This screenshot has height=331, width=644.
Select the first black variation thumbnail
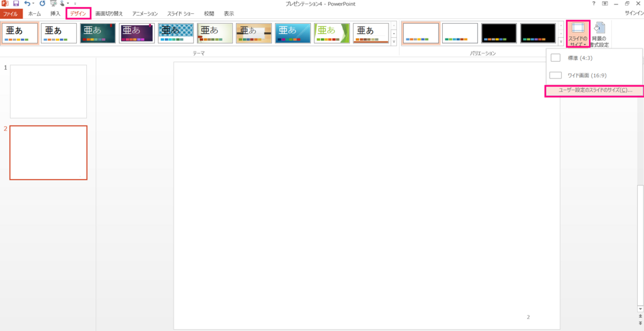[499, 33]
